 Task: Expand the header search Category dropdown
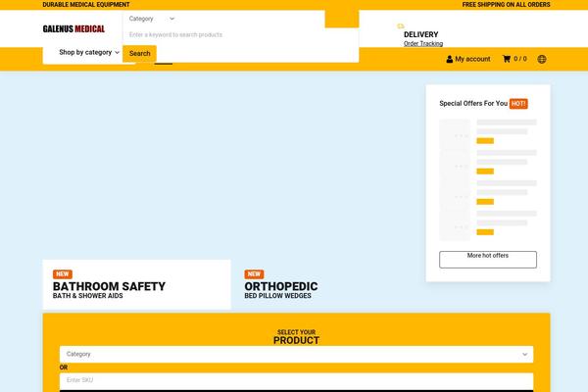pos(152,19)
